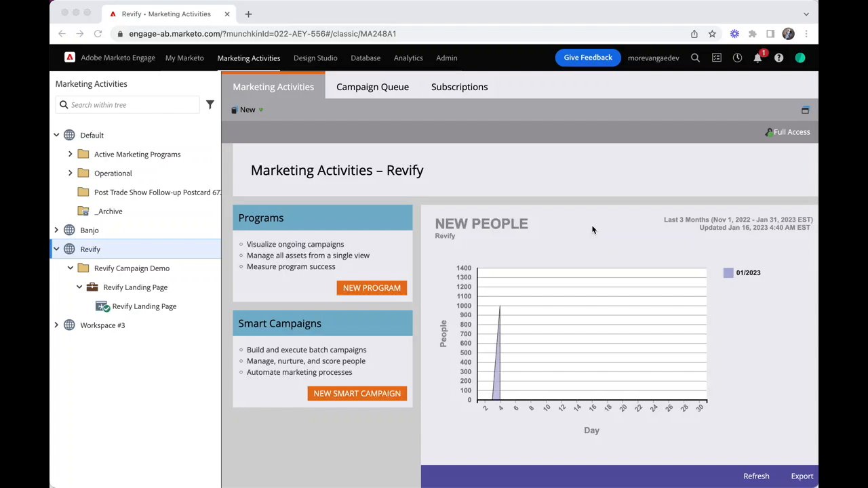
Task: Open the Chrome three-dot menu
Action: [x=806, y=34]
